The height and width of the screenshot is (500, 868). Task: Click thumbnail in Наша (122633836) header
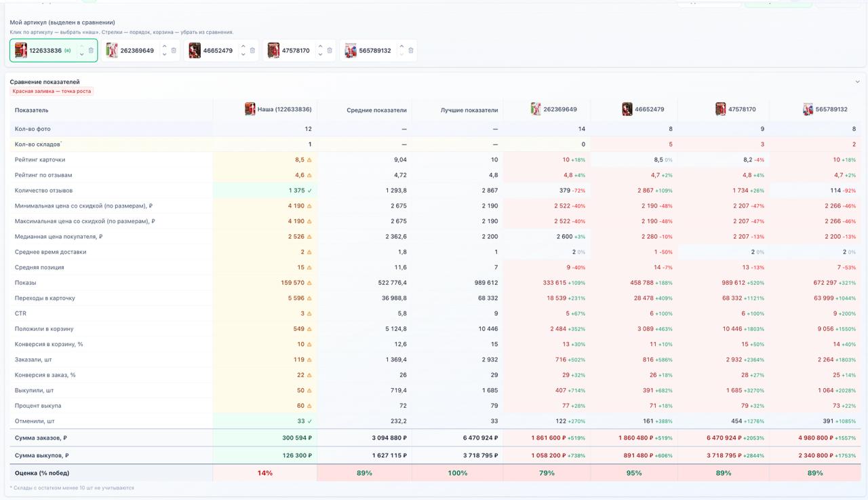point(250,109)
